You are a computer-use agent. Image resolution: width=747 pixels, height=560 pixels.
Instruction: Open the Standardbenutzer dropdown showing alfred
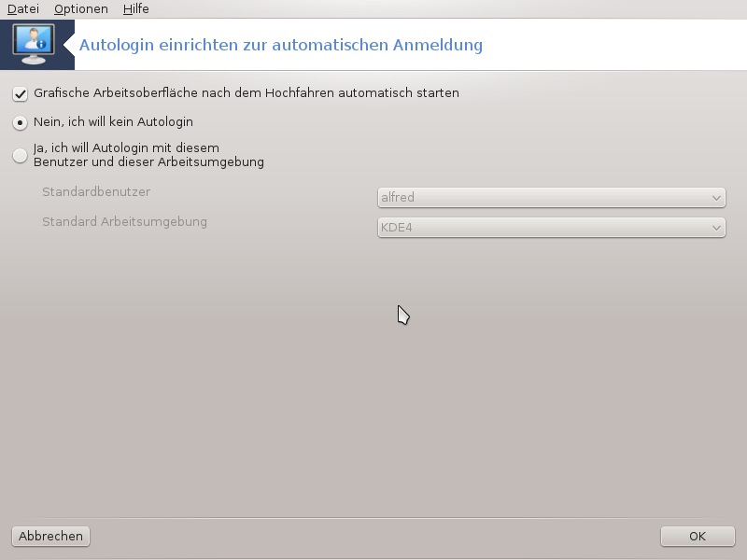551,198
